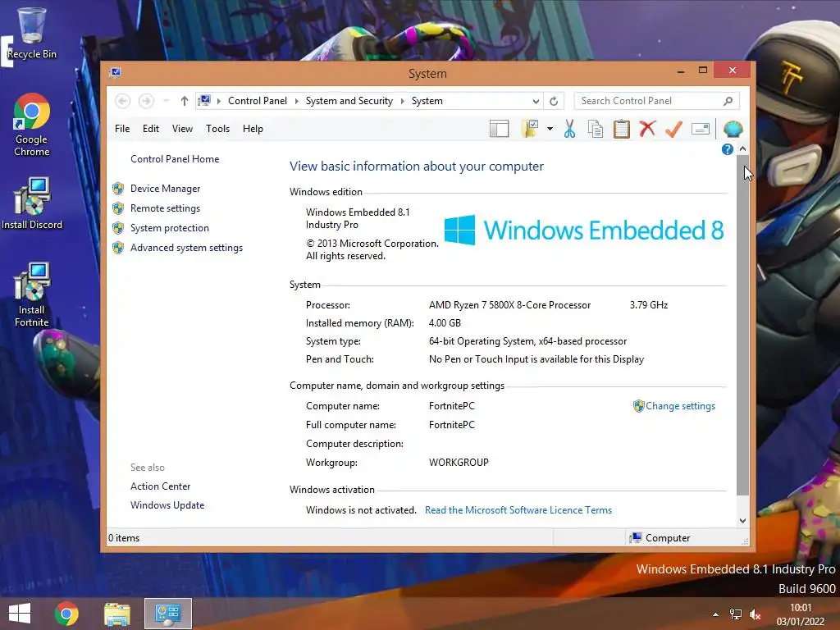
Task: Open the preview pane layout toolbar icon
Action: click(499, 129)
